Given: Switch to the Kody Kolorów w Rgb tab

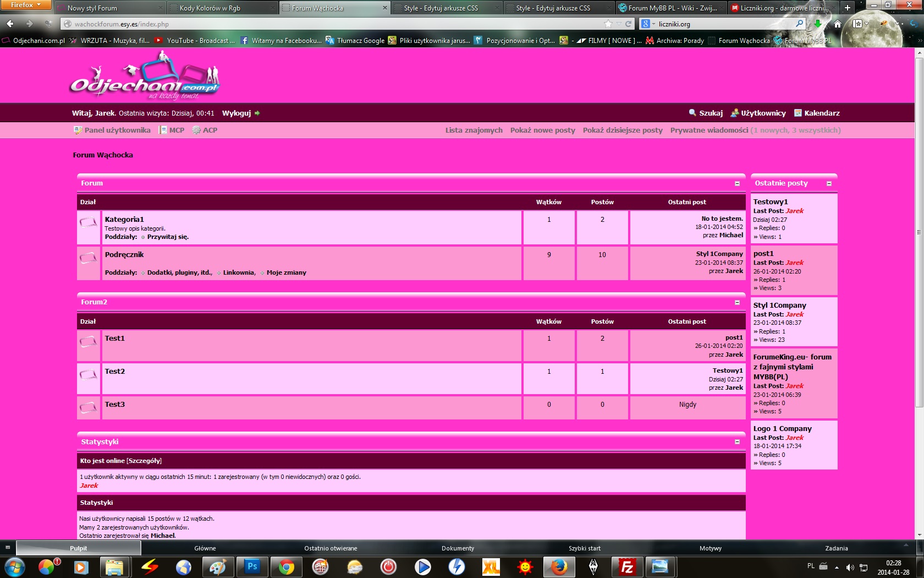Looking at the screenshot, I should coord(221,8).
